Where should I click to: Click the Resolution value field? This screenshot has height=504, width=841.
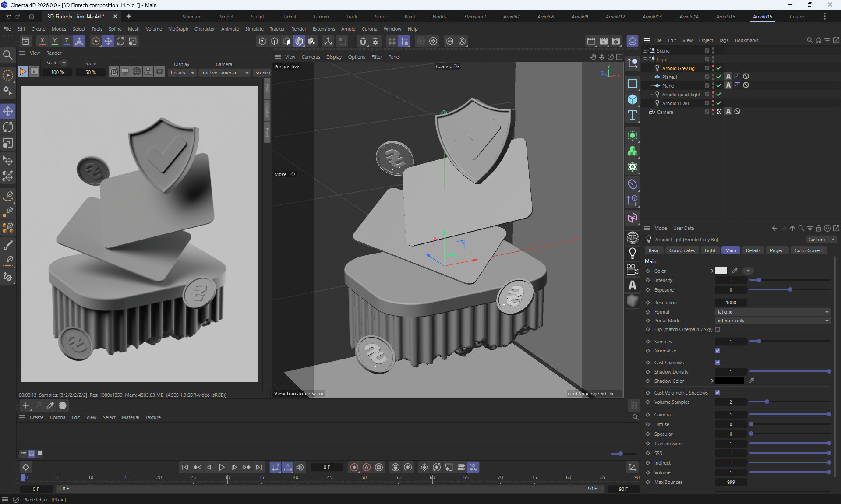(731, 303)
